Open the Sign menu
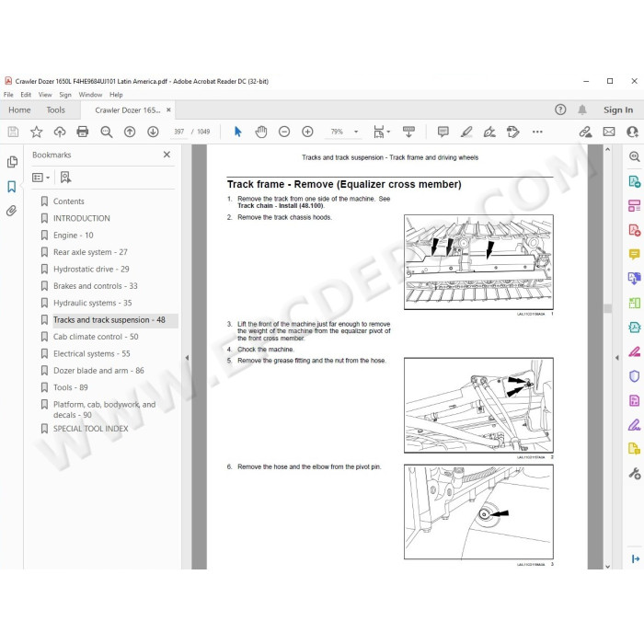This screenshot has height=644, width=644. (65, 95)
